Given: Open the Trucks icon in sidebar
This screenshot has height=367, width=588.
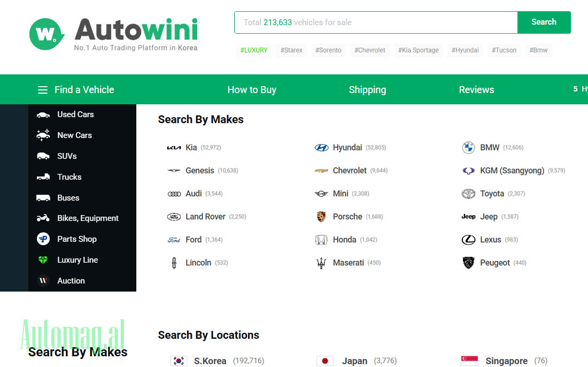Looking at the screenshot, I should click(43, 177).
